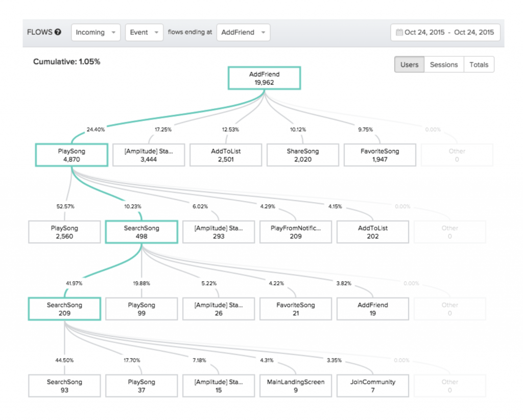Click the FavoriteSong 1,947 node
The width and height of the screenshot is (523, 420).
[379, 155]
